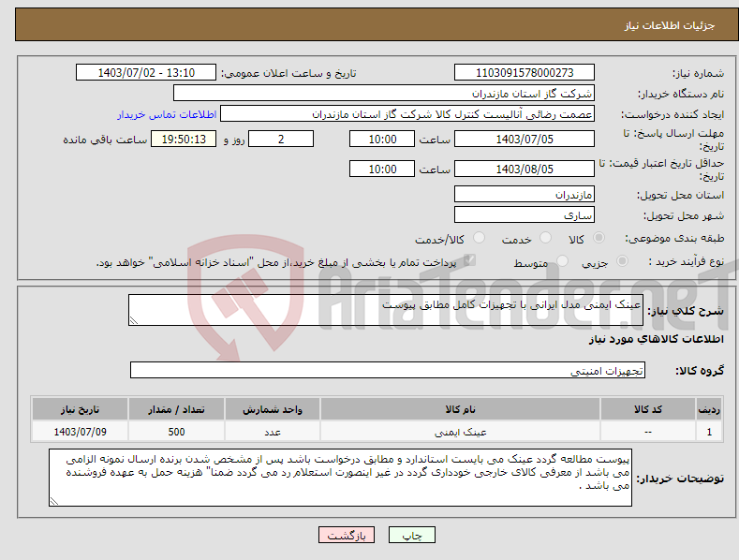Viewport: 739px width, 560px height.
Task: Click the price validity date 1403/08/05
Action: (525, 169)
